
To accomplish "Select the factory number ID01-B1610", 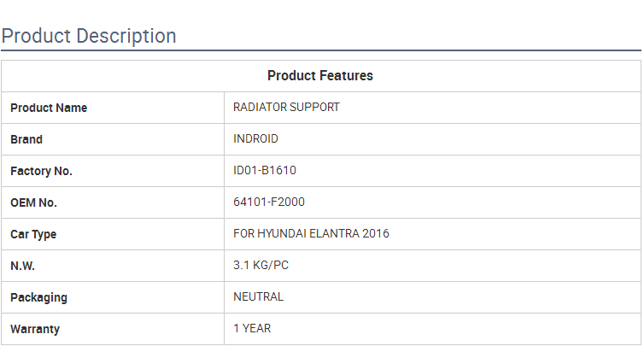I will click(265, 171).
